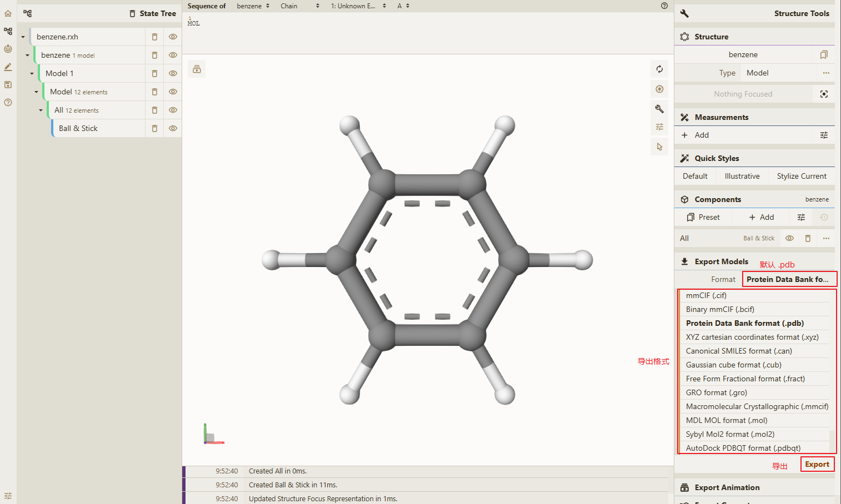Screen dimensions: 841x504
Task: Collapse the Model 12 elements node
Action: coord(36,92)
